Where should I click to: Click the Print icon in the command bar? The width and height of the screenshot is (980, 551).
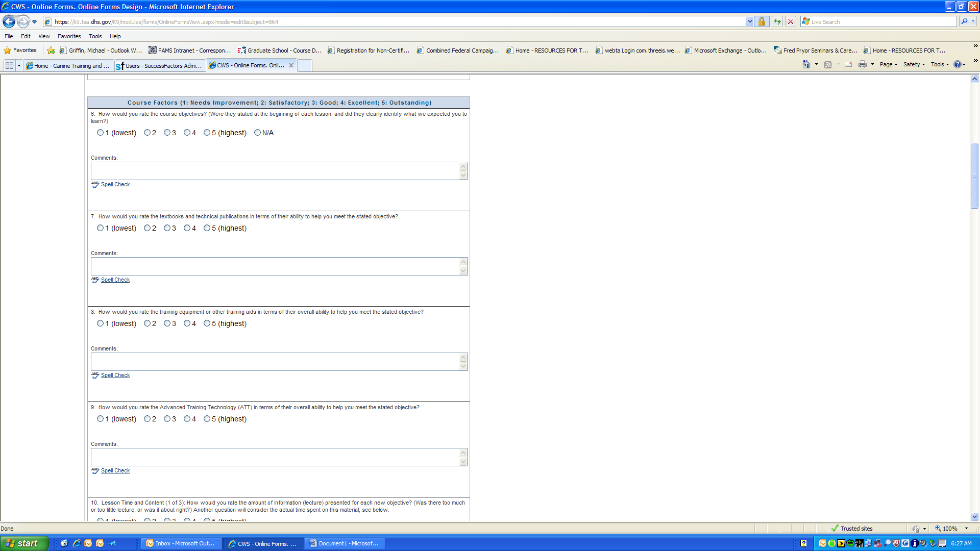coord(862,64)
